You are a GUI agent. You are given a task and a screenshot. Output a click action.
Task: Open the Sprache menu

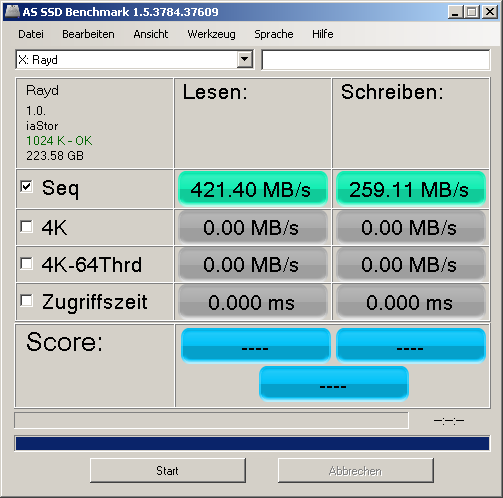click(x=274, y=34)
